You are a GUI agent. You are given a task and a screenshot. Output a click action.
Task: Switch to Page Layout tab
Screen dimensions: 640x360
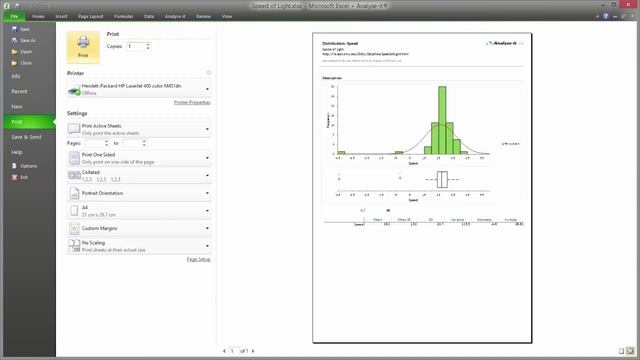[91, 16]
